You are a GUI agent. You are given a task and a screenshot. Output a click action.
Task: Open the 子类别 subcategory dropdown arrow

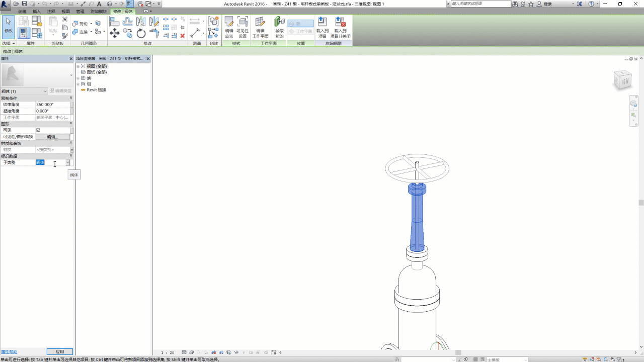point(67,162)
